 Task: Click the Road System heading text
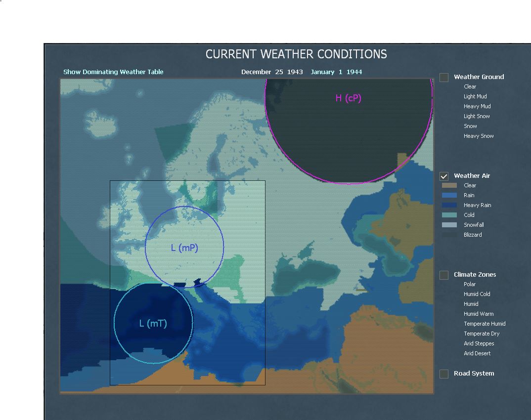474,373
